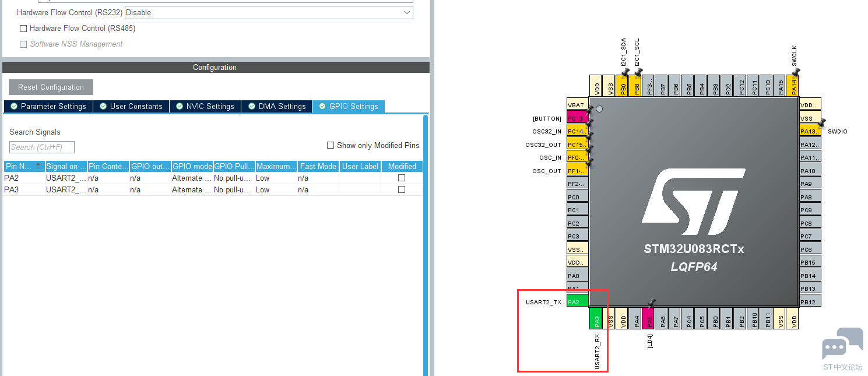Click green PA2 pin on chip
The width and height of the screenshot is (868, 376).
click(577, 302)
